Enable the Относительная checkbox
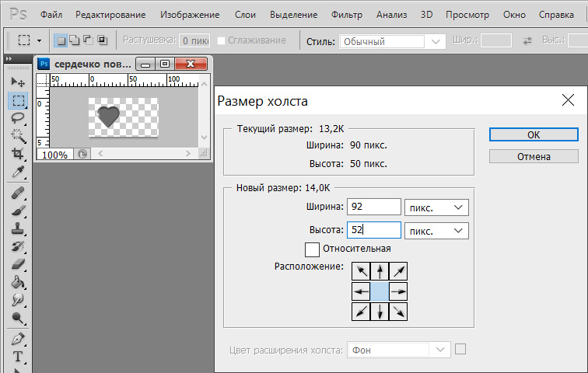 click(312, 249)
